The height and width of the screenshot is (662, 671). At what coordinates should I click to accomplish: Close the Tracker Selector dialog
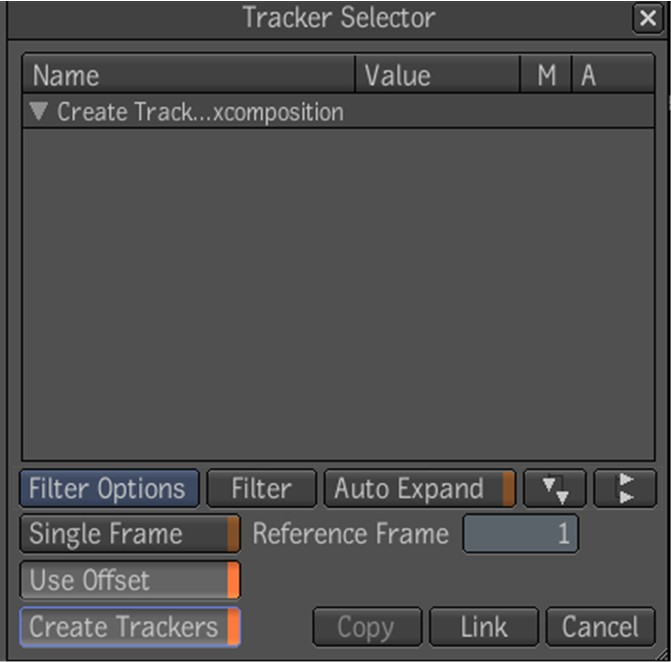tap(646, 19)
